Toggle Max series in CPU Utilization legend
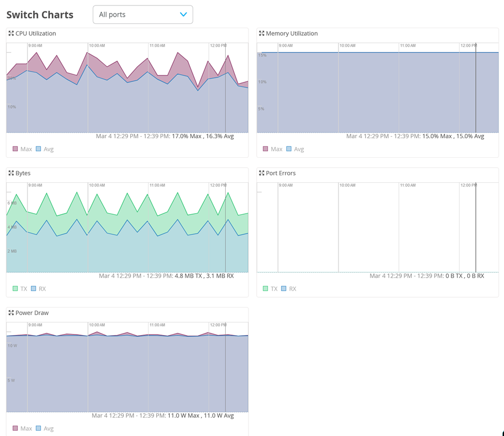The width and height of the screenshot is (504, 436). point(22,149)
